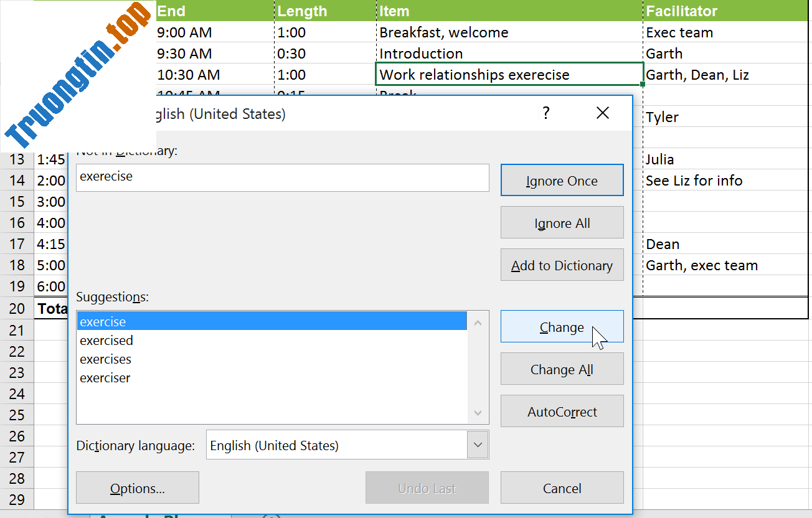Click suggestions list scroll down arrow
812x518 pixels.
(478, 413)
